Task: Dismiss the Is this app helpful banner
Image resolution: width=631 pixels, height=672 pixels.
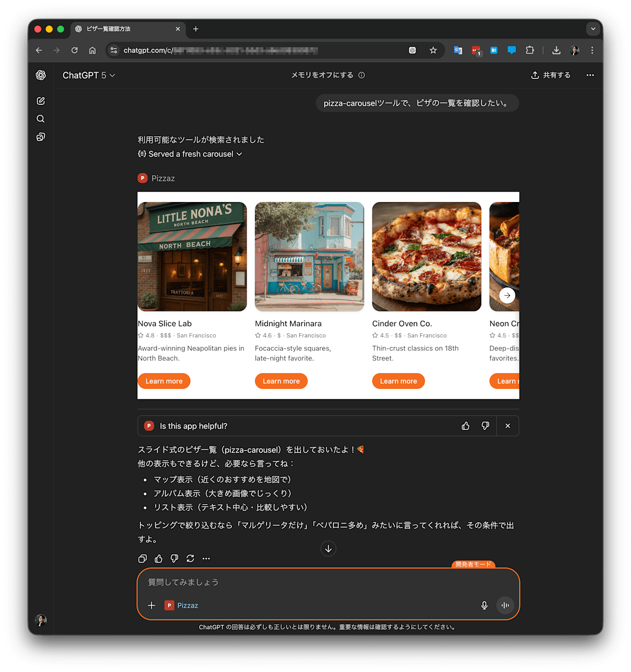Action: coord(507,426)
